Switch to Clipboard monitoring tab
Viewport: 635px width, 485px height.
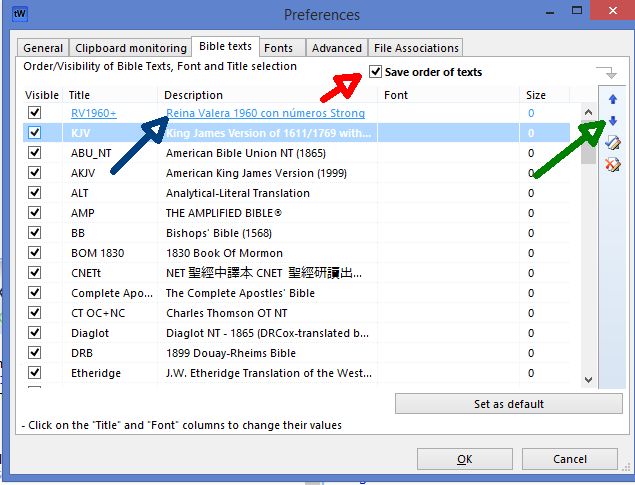click(130, 48)
